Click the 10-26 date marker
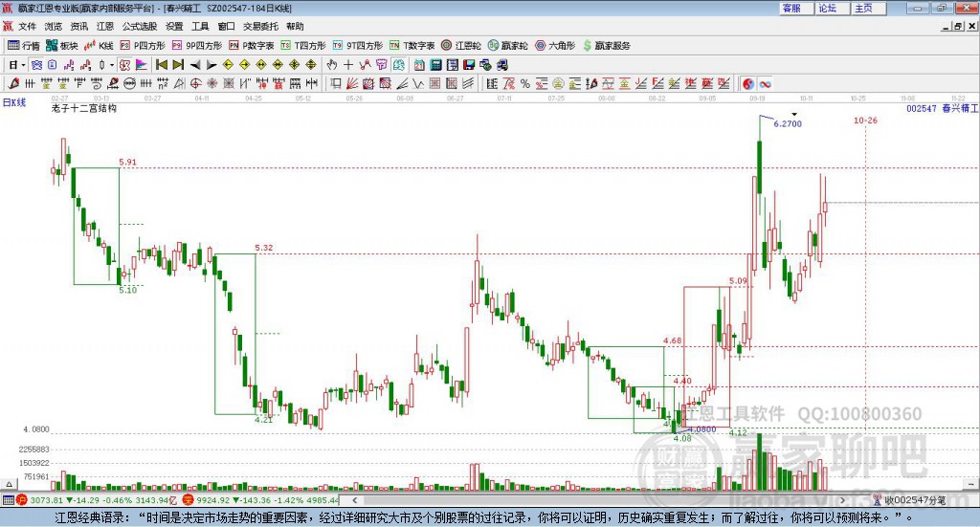The height and width of the screenshot is (527, 980). tap(865, 121)
